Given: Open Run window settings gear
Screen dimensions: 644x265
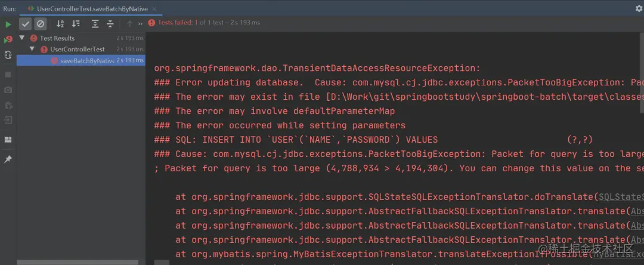Looking at the screenshot, I should (x=639, y=8).
